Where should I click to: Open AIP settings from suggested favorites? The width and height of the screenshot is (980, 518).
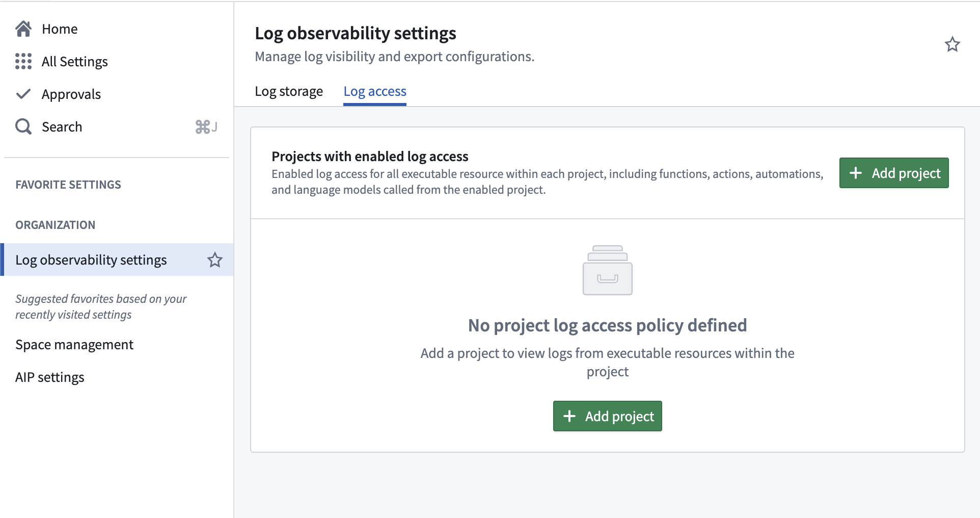click(x=49, y=377)
